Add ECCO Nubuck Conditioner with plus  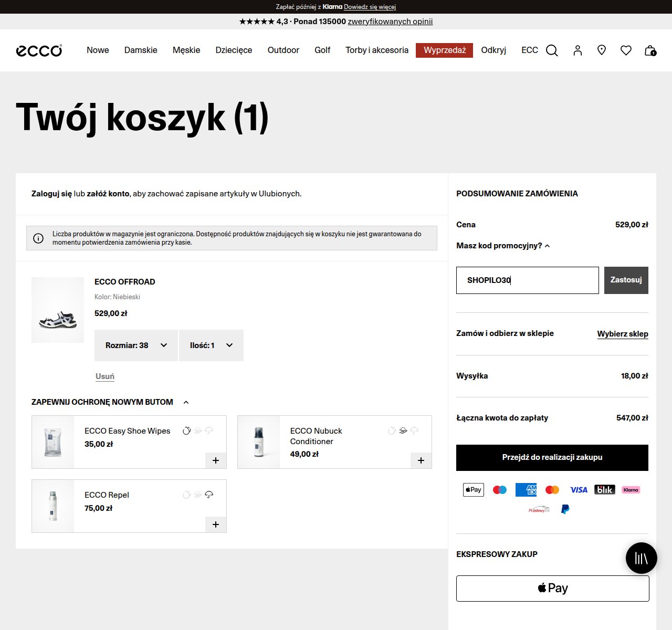click(421, 460)
